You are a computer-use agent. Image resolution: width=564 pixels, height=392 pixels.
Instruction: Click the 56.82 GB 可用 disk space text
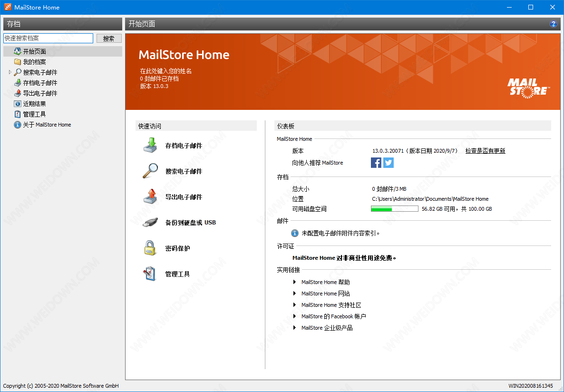pos(438,209)
